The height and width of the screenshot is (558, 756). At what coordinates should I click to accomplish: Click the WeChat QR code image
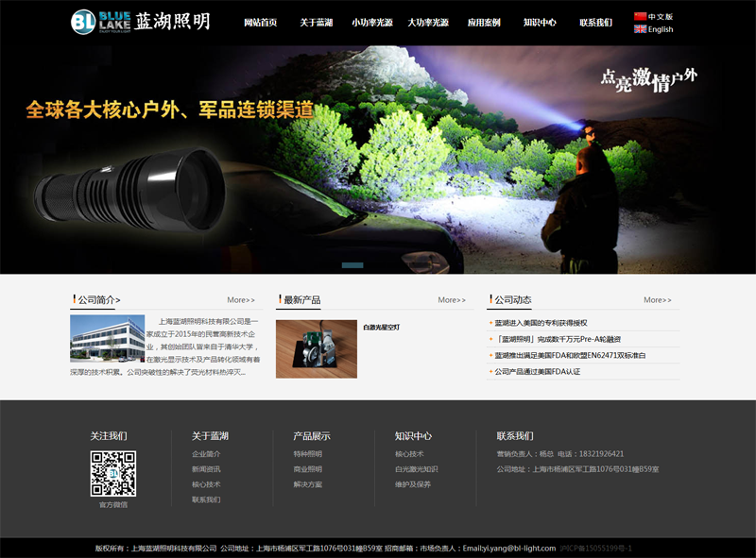112,474
